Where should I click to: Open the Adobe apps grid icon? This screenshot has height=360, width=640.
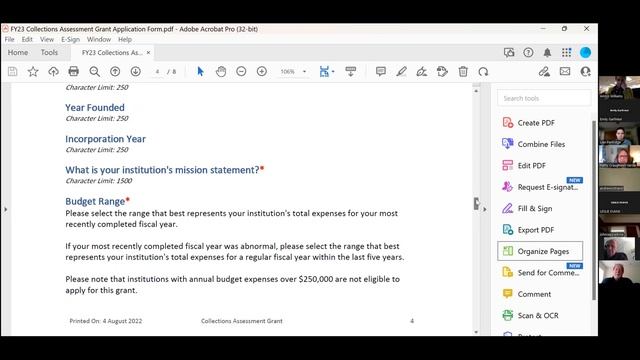tap(567, 52)
